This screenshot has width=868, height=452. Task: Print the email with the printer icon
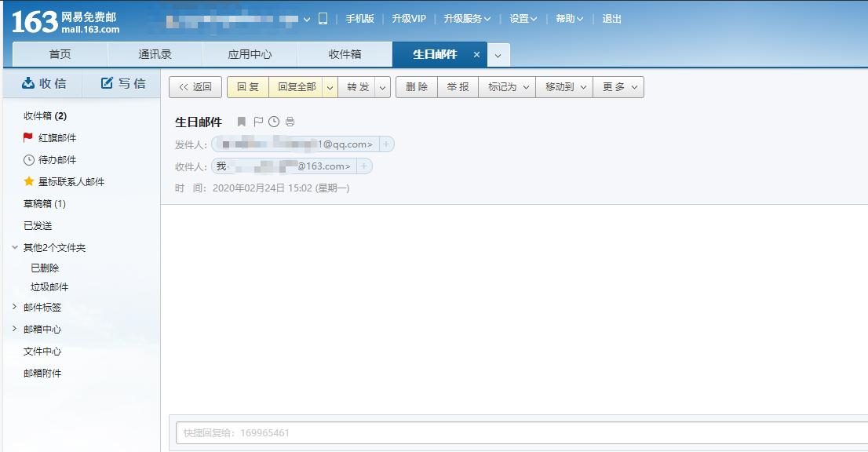tap(290, 122)
